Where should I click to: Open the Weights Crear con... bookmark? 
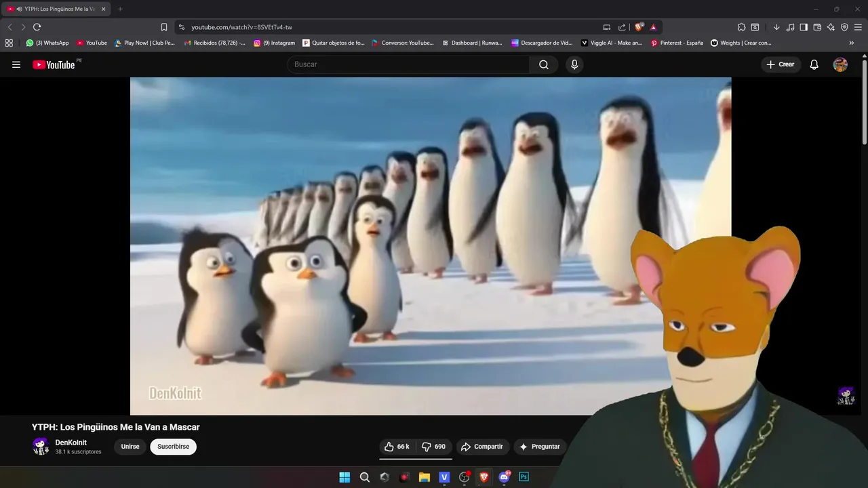pyautogui.click(x=741, y=43)
